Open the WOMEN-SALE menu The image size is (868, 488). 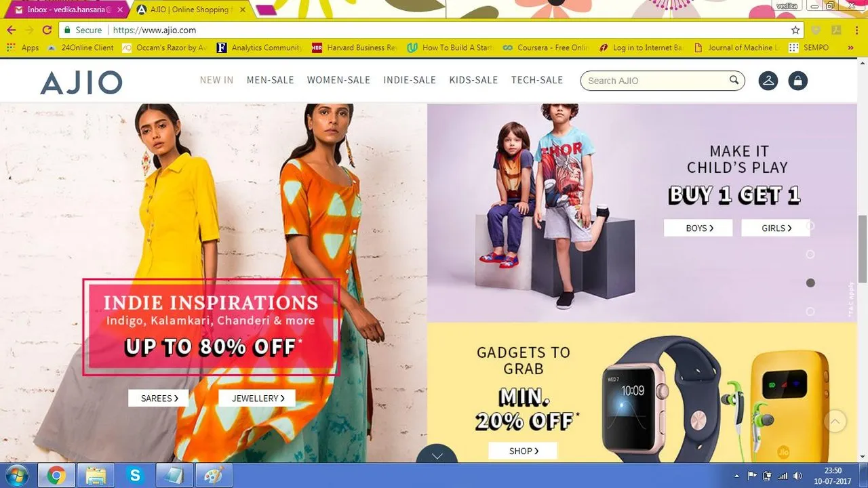tap(338, 80)
